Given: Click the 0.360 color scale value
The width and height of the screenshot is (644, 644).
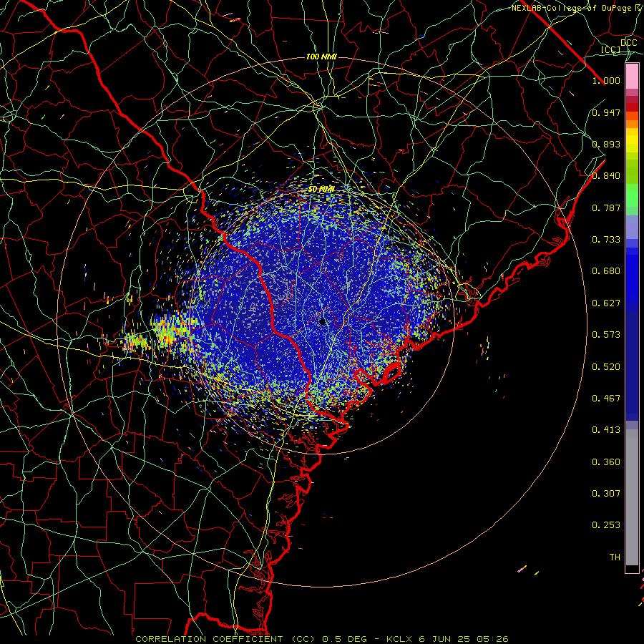Looking at the screenshot, I should (606, 462).
